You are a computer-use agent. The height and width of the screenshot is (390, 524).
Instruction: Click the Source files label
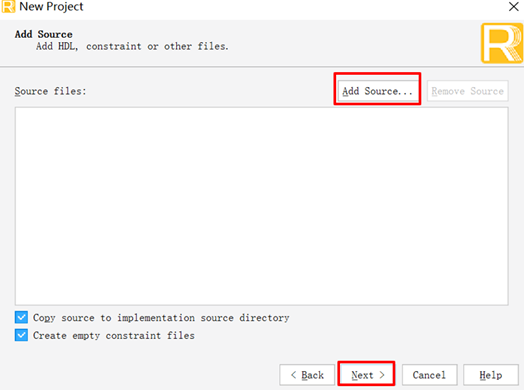[50, 91]
